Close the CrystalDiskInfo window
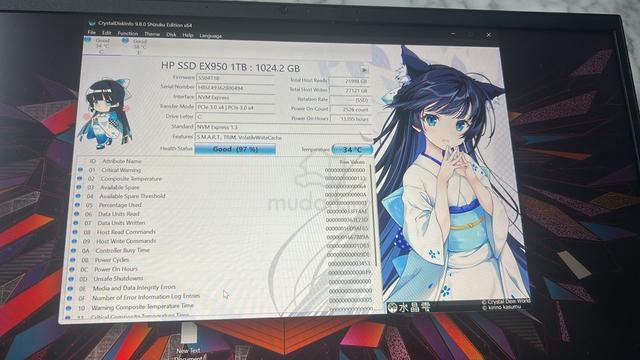The image size is (640, 360). (x=489, y=35)
